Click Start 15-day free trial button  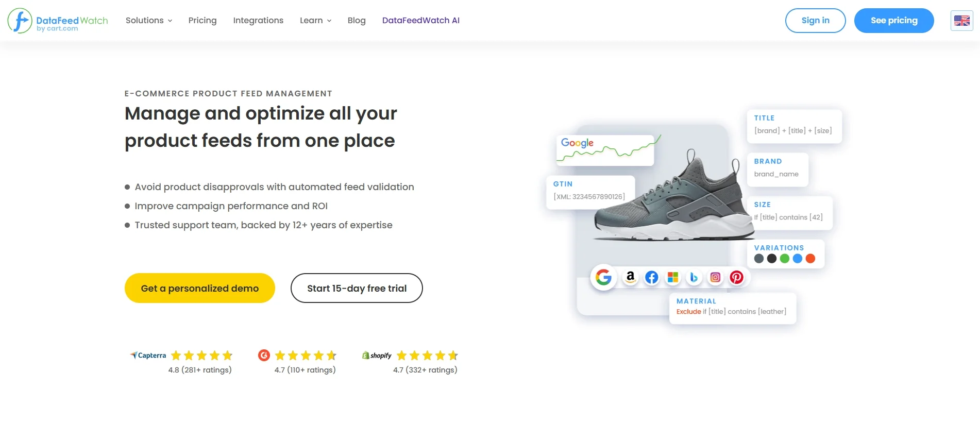[x=357, y=288]
